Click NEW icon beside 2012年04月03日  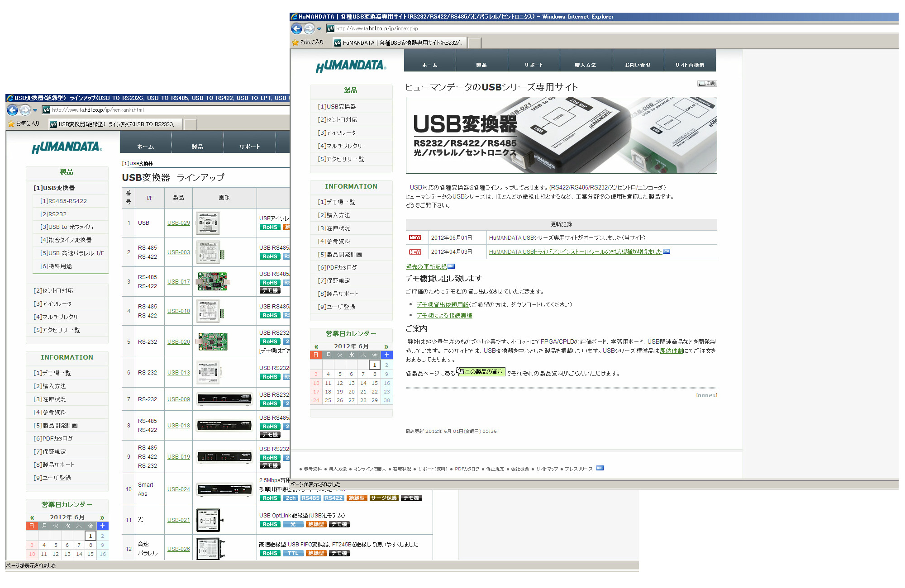pos(415,252)
